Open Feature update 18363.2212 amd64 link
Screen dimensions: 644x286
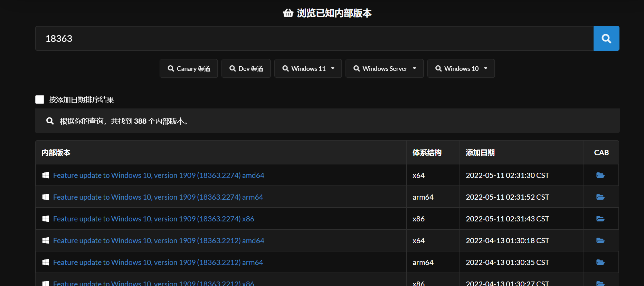159,241
